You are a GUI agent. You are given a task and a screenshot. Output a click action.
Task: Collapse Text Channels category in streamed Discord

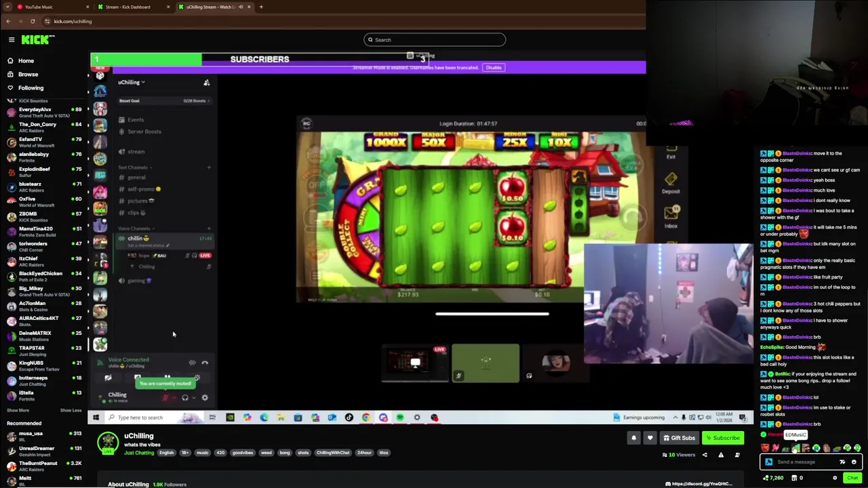tap(134, 167)
